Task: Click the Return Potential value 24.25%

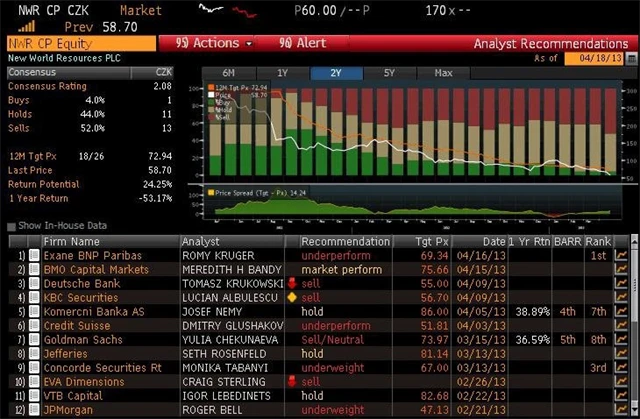Action: coord(157,184)
